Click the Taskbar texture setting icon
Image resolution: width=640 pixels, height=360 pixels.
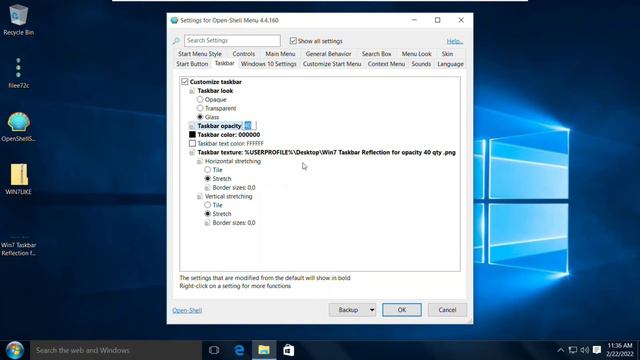[x=192, y=152]
